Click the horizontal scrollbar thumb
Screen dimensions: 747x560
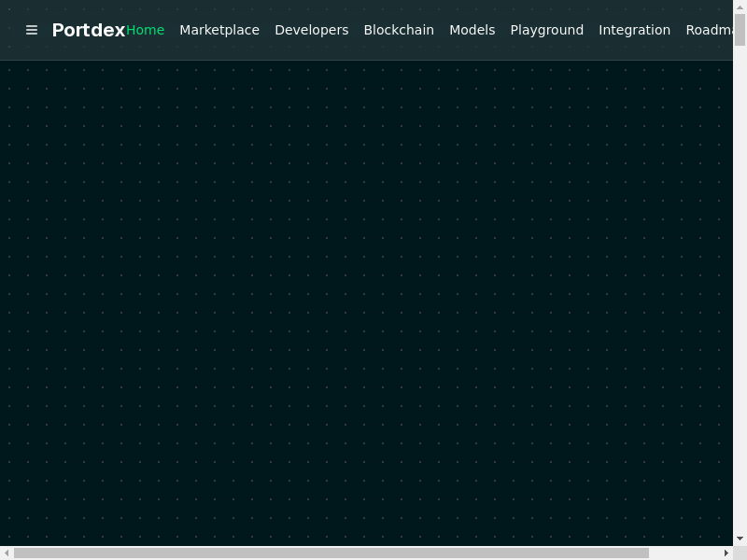pyautogui.click(x=331, y=553)
